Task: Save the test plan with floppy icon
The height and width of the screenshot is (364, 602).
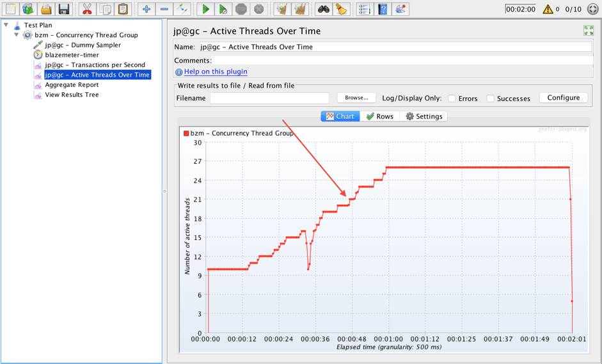Action: [64, 9]
